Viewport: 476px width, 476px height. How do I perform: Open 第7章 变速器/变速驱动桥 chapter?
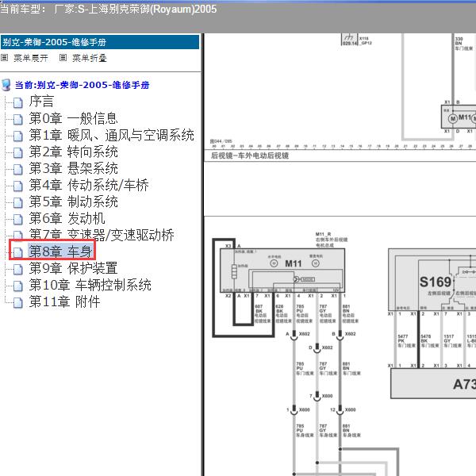pyautogui.click(x=102, y=234)
